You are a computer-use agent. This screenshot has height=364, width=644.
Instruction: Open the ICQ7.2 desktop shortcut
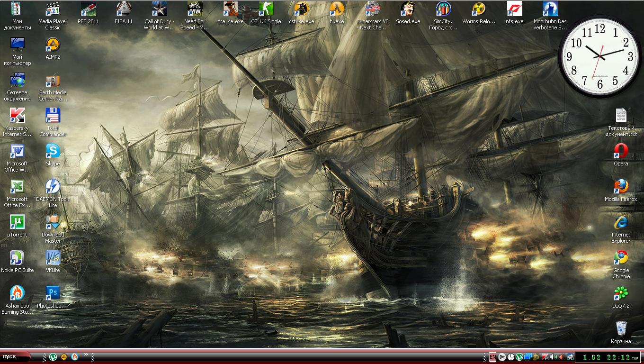pyautogui.click(x=621, y=293)
